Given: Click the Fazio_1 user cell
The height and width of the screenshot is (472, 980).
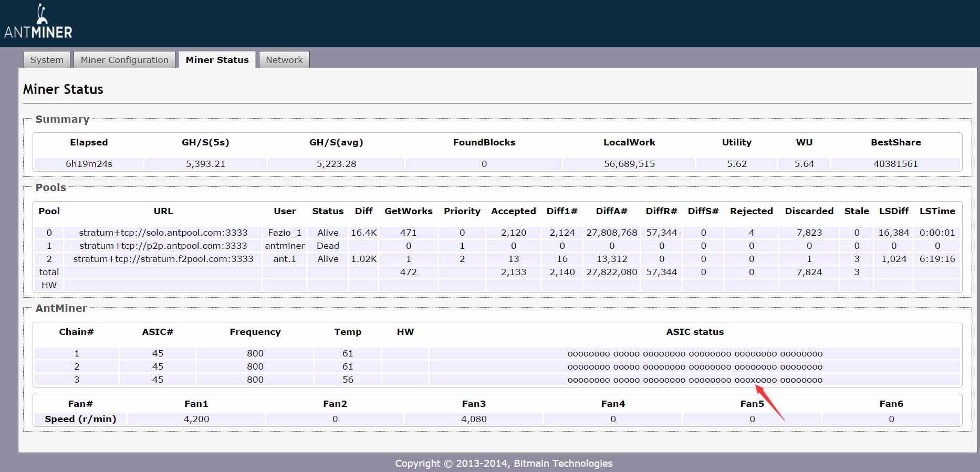Looking at the screenshot, I should click(x=285, y=233).
